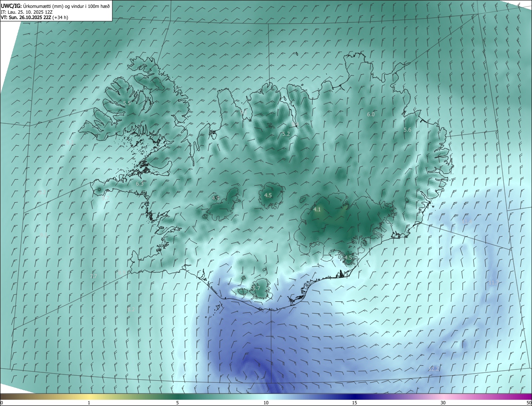Click the colorbar tick label 1
532x406 pixels.
click(x=89, y=403)
